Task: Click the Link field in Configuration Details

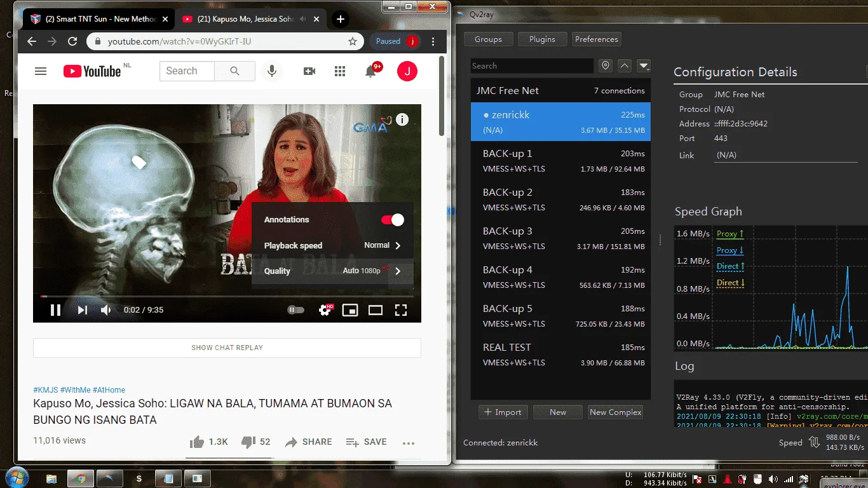Action: click(786, 155)
